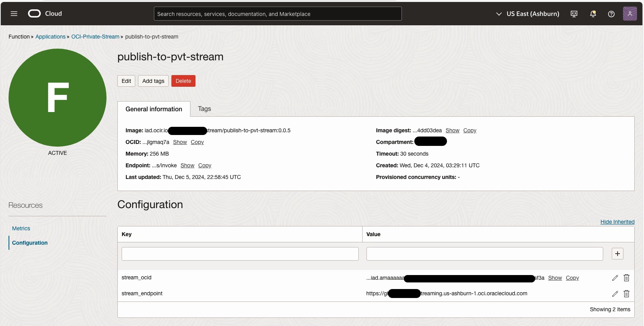Click the Last updated timestamp text
644x326 pixels.
[183, 177]
